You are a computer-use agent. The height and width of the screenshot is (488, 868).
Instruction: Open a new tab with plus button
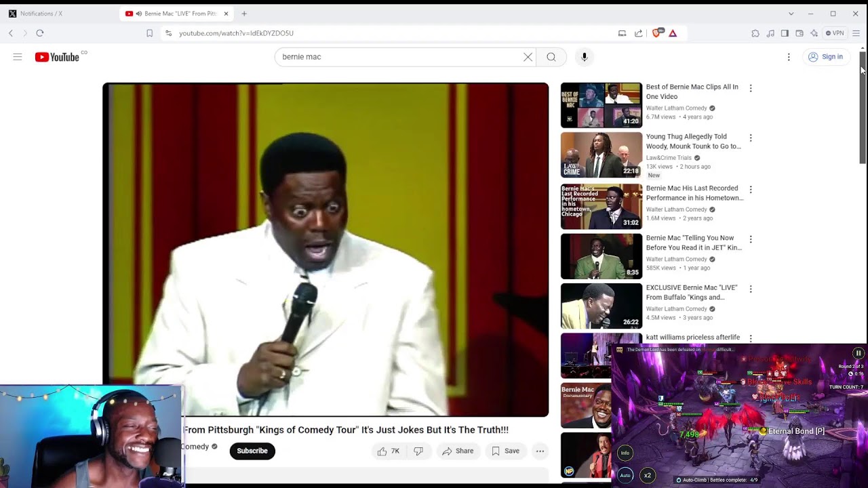(x=244, y=14)
